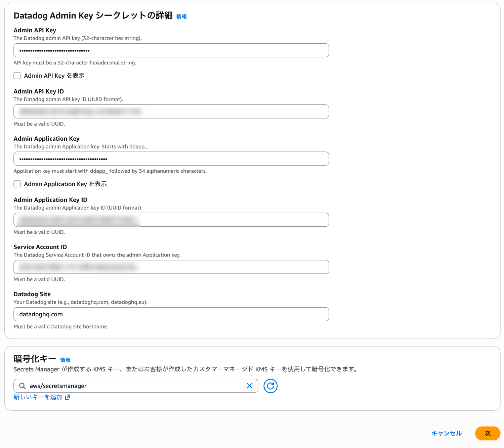Click the label text Admin Application Key を表示

coord(65,184)
